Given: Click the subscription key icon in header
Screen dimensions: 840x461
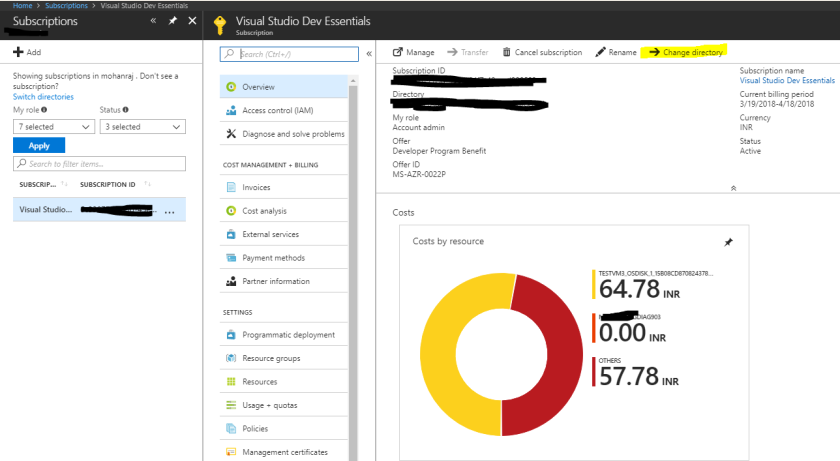Looking at the screenshot, I should click(220, 25).
